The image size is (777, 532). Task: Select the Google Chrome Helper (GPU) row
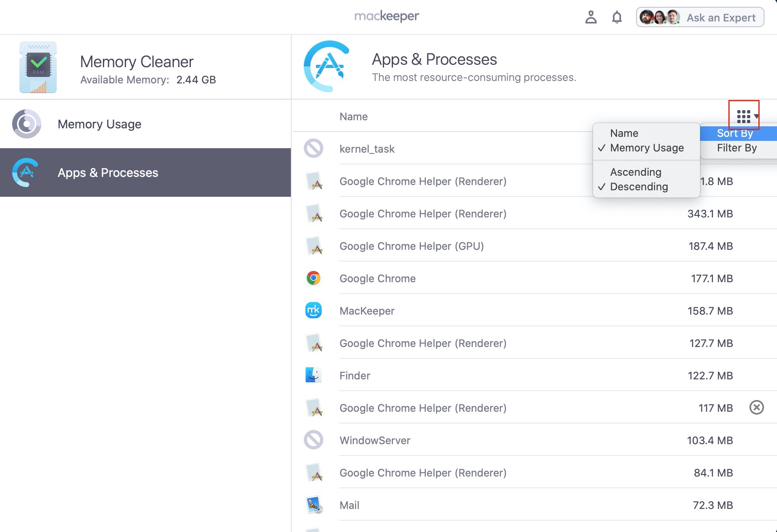pos(535,246)
